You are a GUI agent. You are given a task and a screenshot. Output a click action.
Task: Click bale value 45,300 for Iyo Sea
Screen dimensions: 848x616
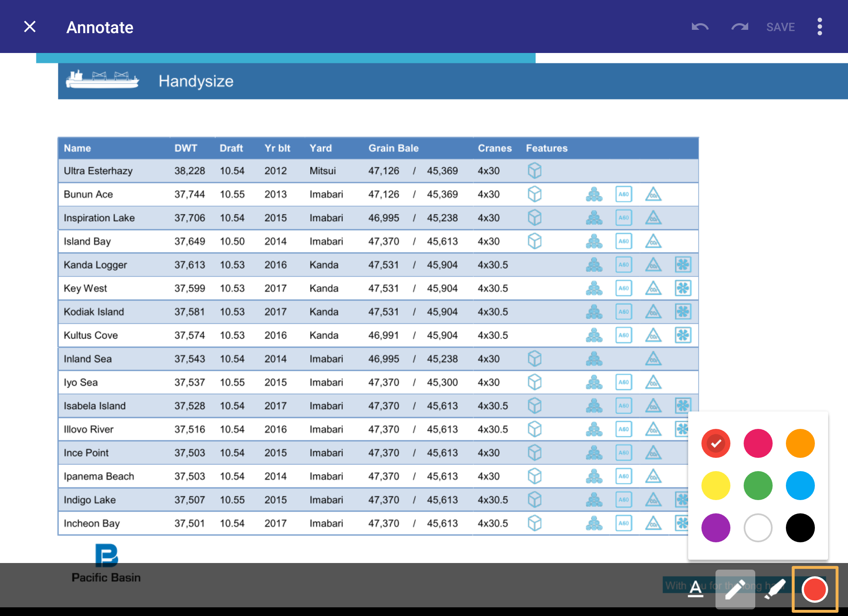pos(442,382)
